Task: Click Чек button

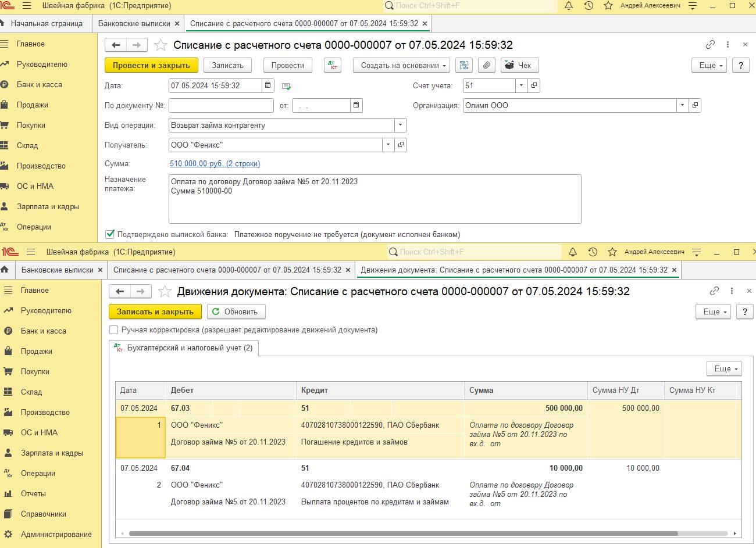Action: pyautogui.click(x=519, y=65)
